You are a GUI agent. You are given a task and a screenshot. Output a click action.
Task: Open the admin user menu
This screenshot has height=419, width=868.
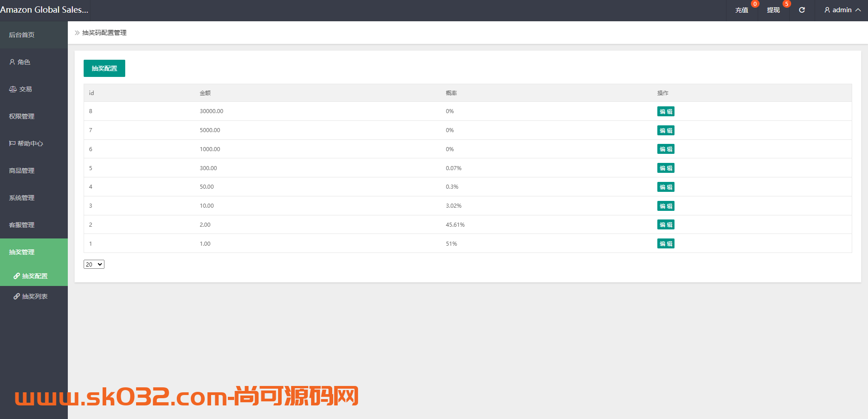pyautogui.click(x=843, y=10)
